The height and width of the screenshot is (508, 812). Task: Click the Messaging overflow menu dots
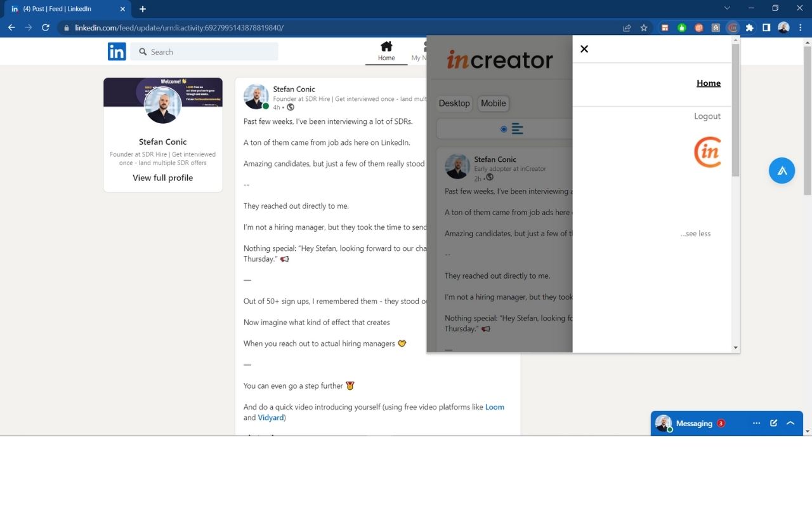coord(756,422)
